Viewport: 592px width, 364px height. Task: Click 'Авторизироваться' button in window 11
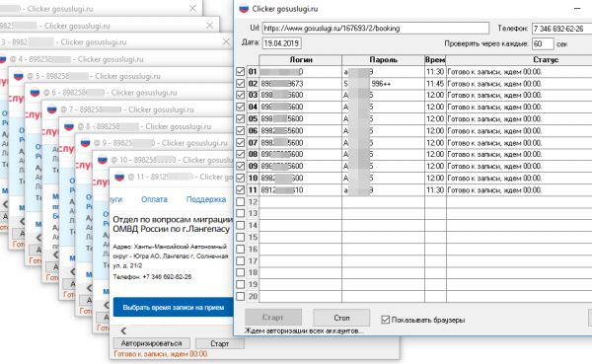pyautogui.click(x=151, y=343)
